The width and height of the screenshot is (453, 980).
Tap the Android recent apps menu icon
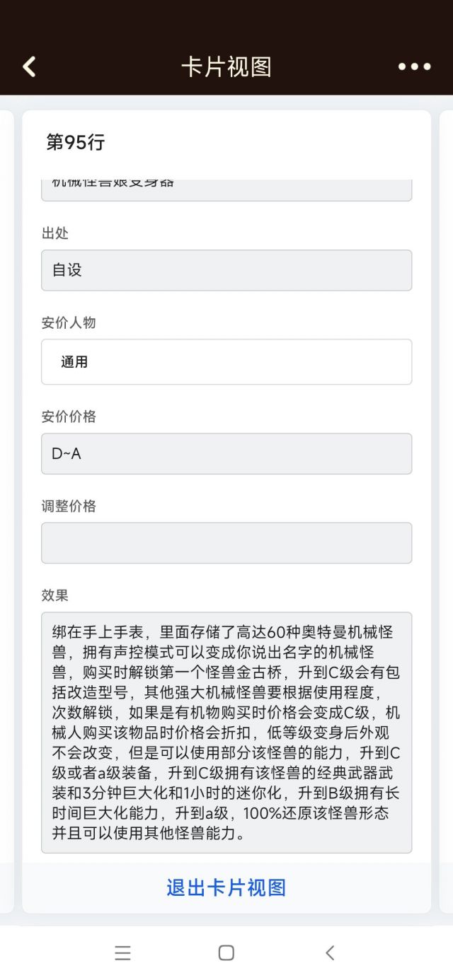point(122,952)
